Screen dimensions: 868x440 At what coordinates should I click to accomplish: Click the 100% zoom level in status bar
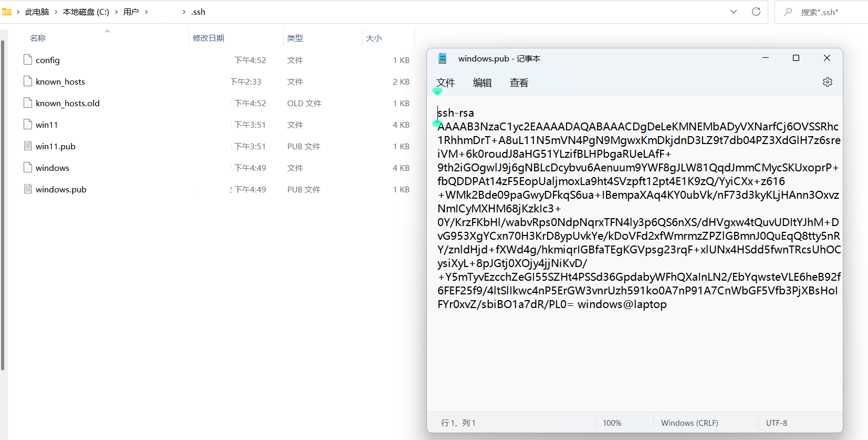click(612, 423)
